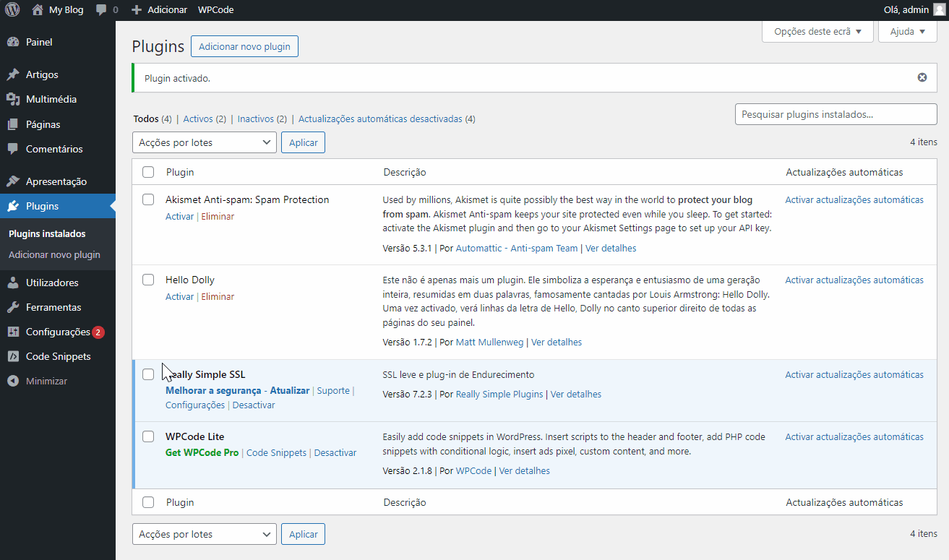Delete the Hello Dolly plugin via Eliminar
This screenshot has height=560, width=949.
pos(218,297)
